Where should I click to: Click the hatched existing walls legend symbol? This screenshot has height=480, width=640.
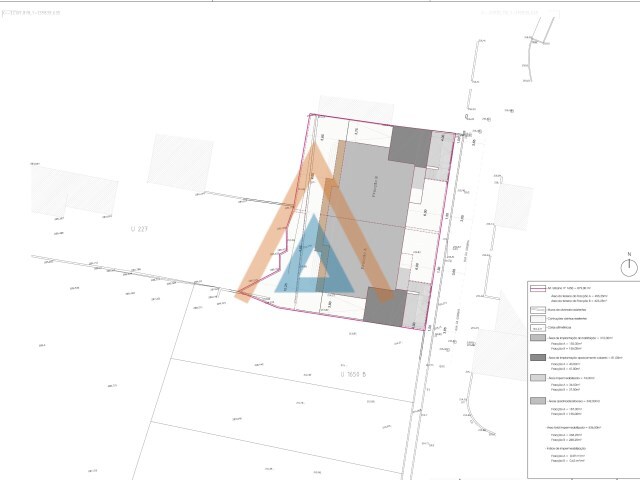[538, 310]
